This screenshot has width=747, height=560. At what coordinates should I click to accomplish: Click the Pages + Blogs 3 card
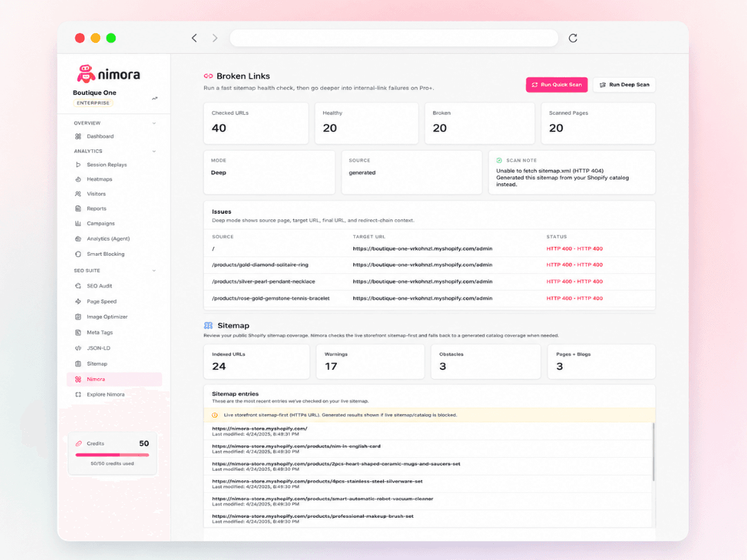(x=601, y=362)
